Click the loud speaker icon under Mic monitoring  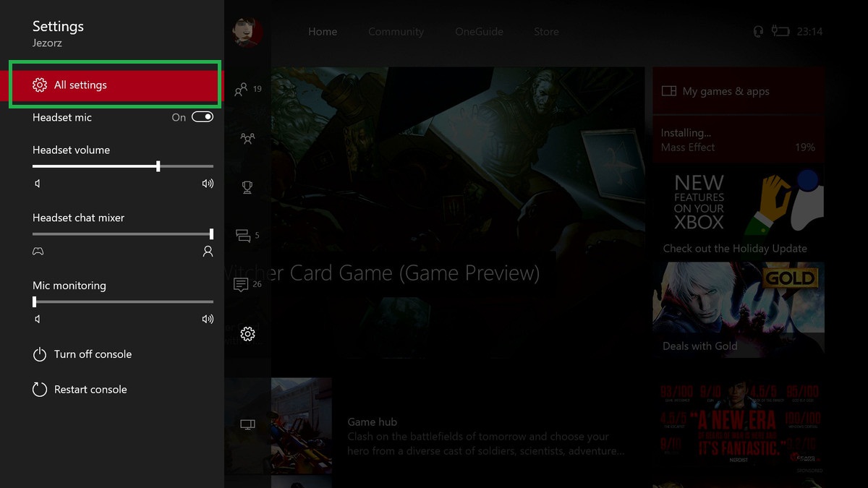tap(208, 319)
